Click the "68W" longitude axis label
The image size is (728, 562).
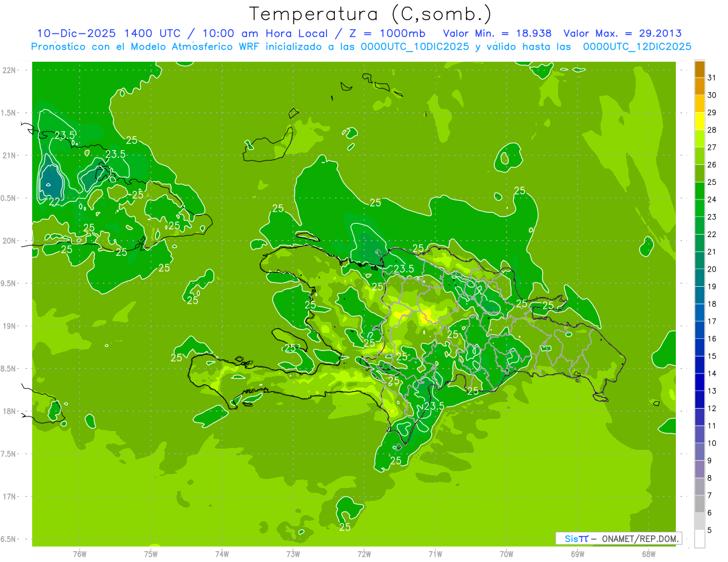[648, 554]
